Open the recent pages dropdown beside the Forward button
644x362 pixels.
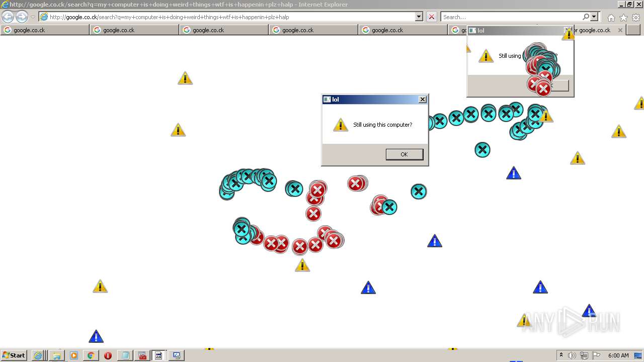[33, 17]
